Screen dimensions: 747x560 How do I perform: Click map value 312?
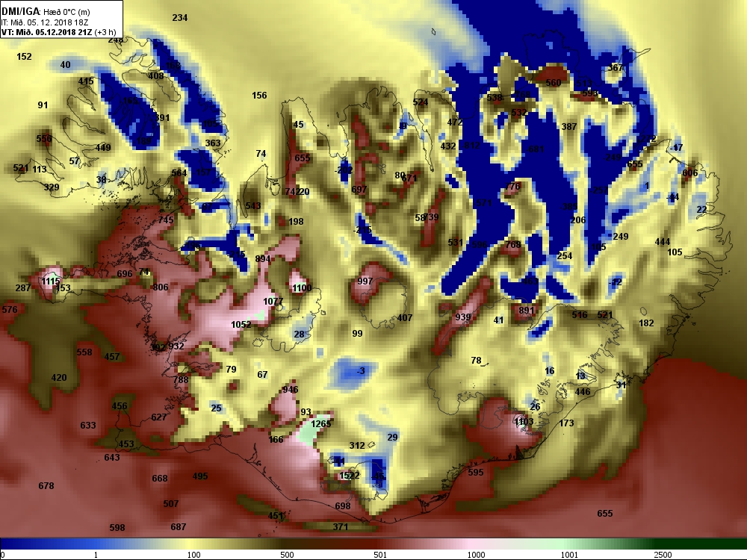click(357, 445)
